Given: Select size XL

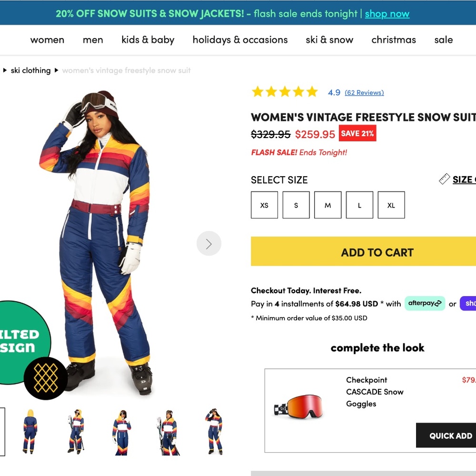Looking at the screenshot, I should [391, 205].
